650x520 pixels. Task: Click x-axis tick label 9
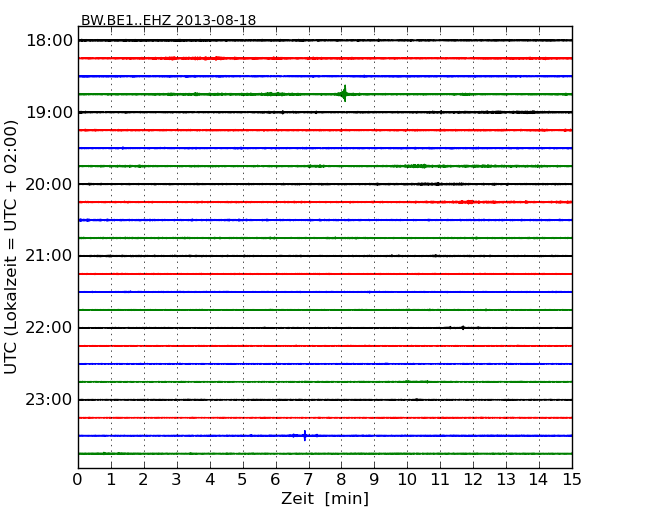click(x=374, y=480)
